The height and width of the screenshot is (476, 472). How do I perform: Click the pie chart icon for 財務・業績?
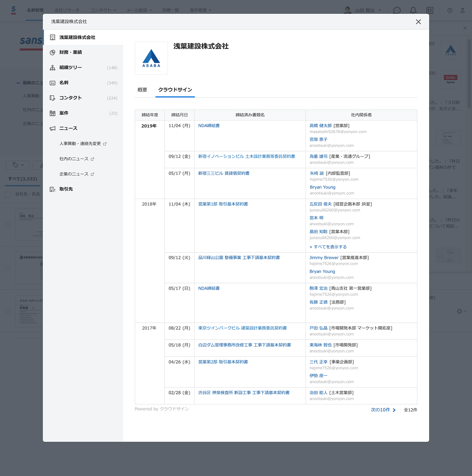click(52, 52)
